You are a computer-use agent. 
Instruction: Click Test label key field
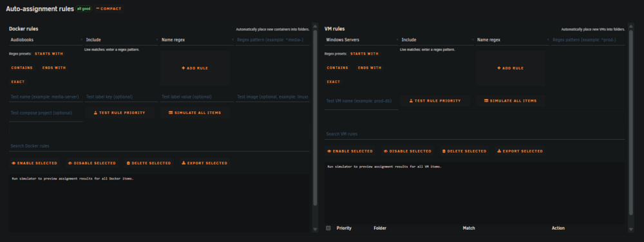click(x=122, y=97)
